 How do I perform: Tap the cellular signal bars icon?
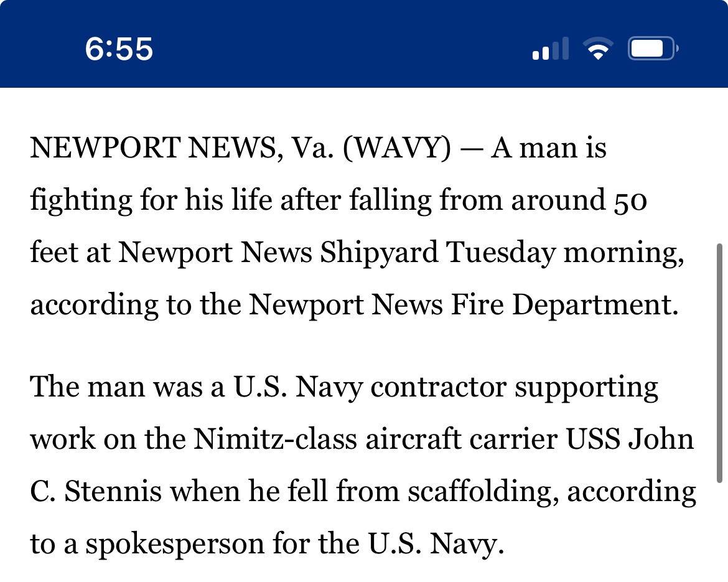pos(551,49)
